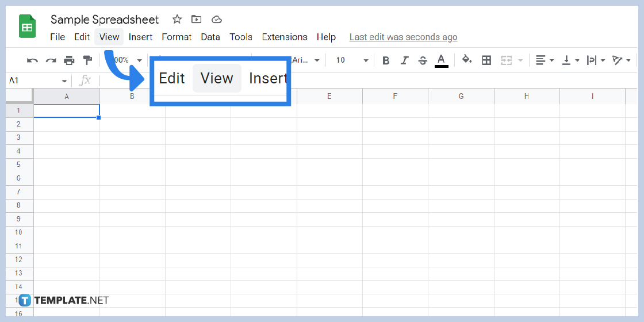Select column A header
The image size is (644, 322).
coord(67,96)
